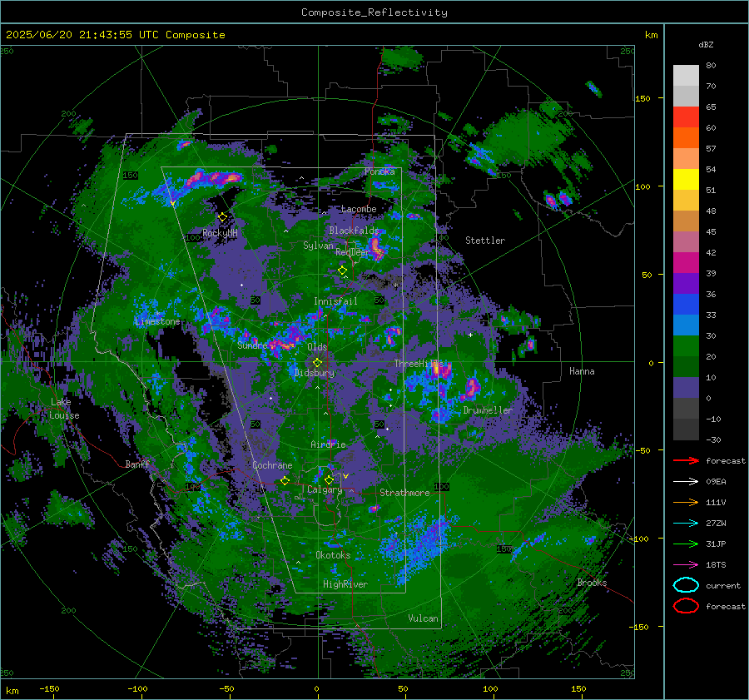The height and width of the screenshot is (700, 749).
Task: Click the orange 111V arrow icon
Action: [x=686, y=502]
